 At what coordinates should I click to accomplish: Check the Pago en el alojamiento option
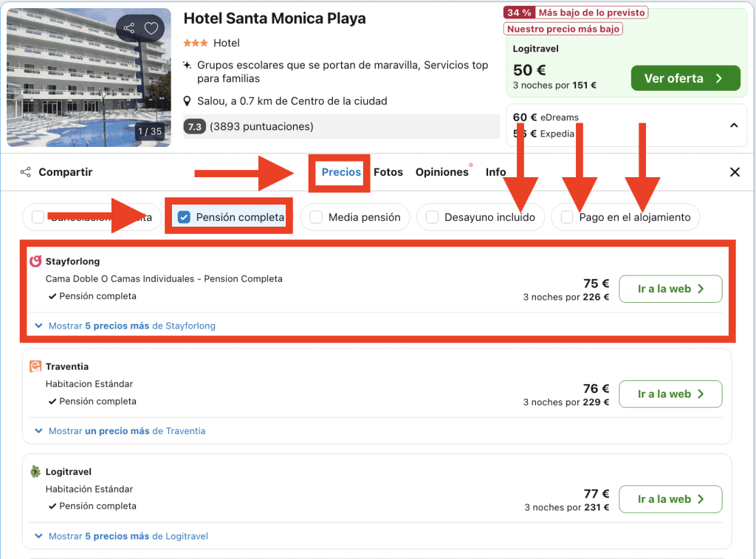click(x=567, y=217)
